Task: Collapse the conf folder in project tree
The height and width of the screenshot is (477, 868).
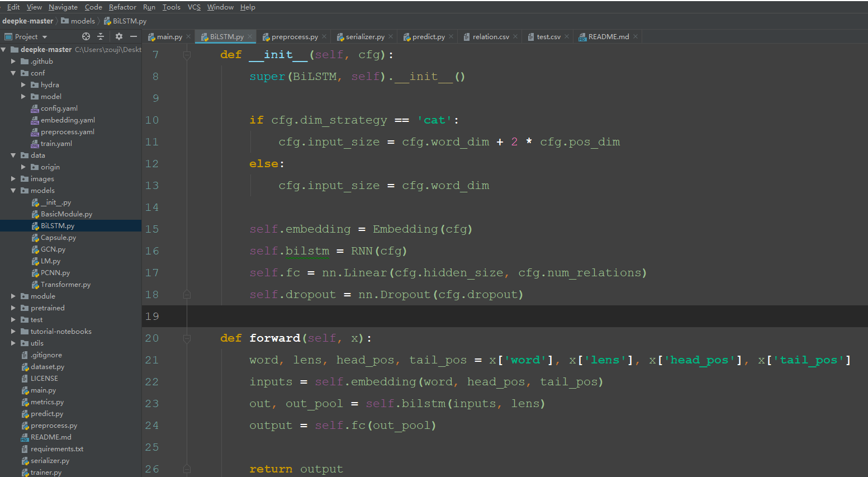Action: pos(13,73)
